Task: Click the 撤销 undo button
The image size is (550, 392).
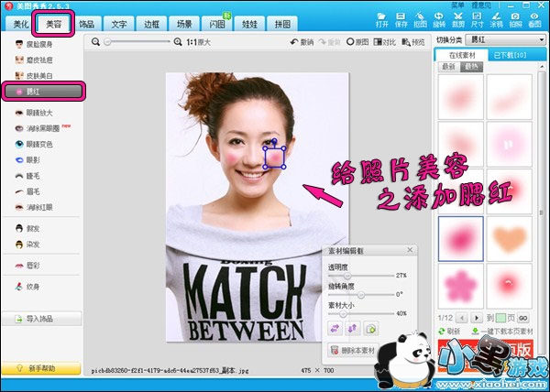Action: [x=301, y=42]
